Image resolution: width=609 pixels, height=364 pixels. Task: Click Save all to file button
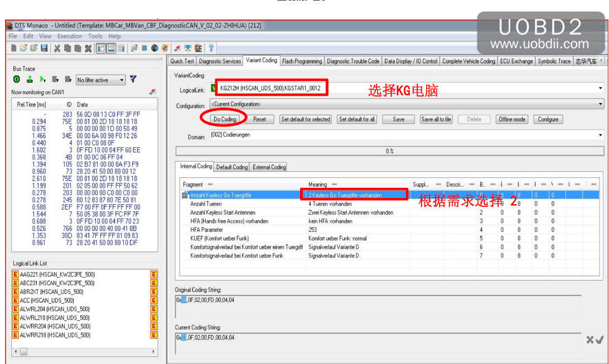436,119
